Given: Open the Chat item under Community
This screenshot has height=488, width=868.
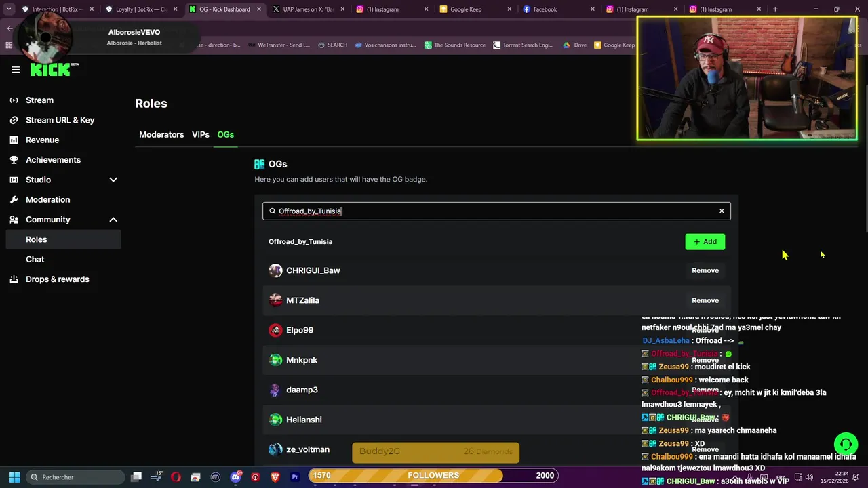Looking at the screenshot, I should coord(35,259).
